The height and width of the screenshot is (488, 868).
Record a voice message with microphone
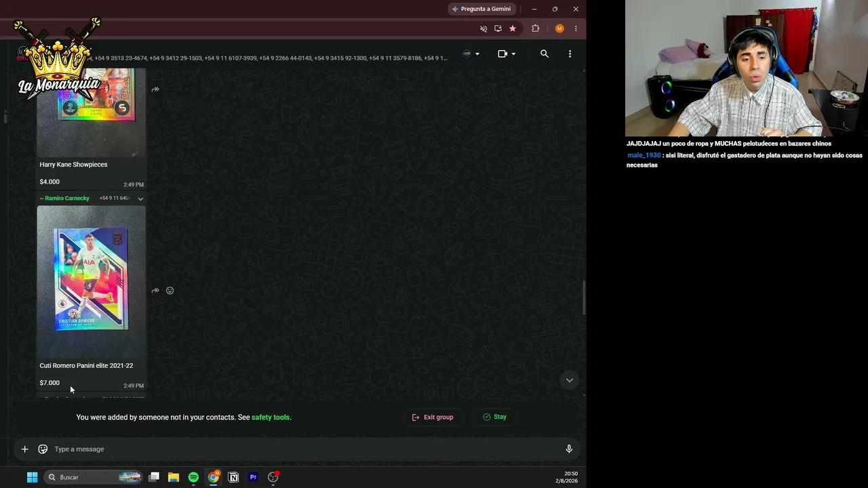pyautogui.click(x=569, y=449)
